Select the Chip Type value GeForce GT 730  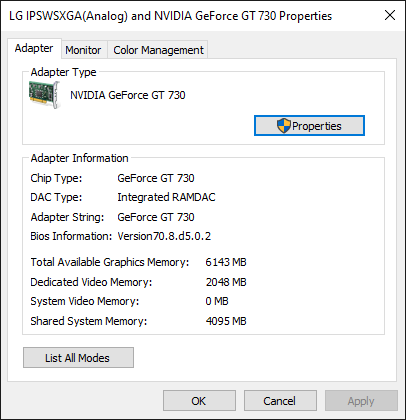click(x=156, y=178)
